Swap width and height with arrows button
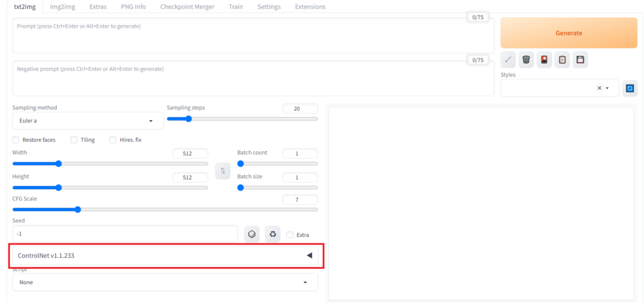 coord(222,170)
